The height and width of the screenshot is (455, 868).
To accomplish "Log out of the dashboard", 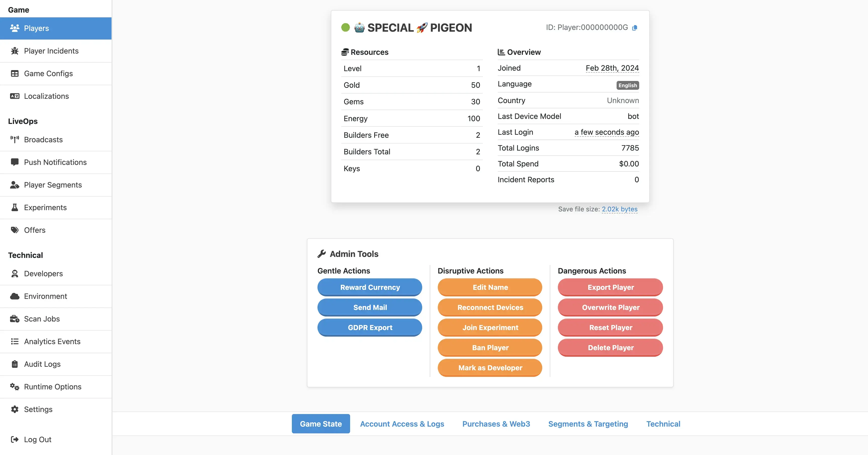I will [x=37, y=439].
